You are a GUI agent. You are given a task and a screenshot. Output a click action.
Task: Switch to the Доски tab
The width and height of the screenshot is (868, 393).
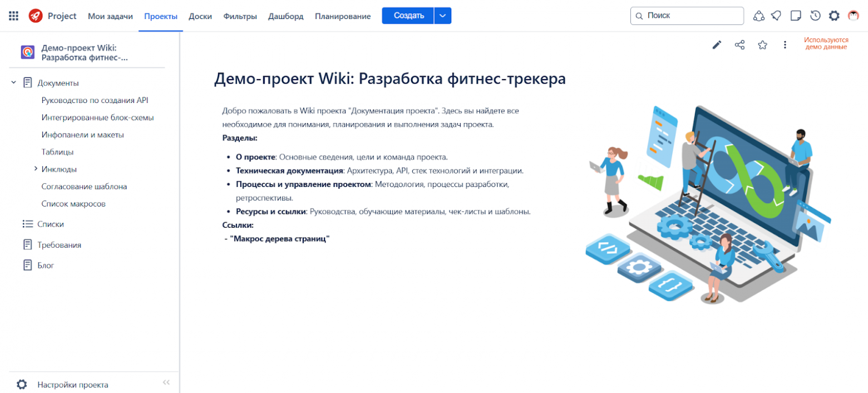(200, 16)
